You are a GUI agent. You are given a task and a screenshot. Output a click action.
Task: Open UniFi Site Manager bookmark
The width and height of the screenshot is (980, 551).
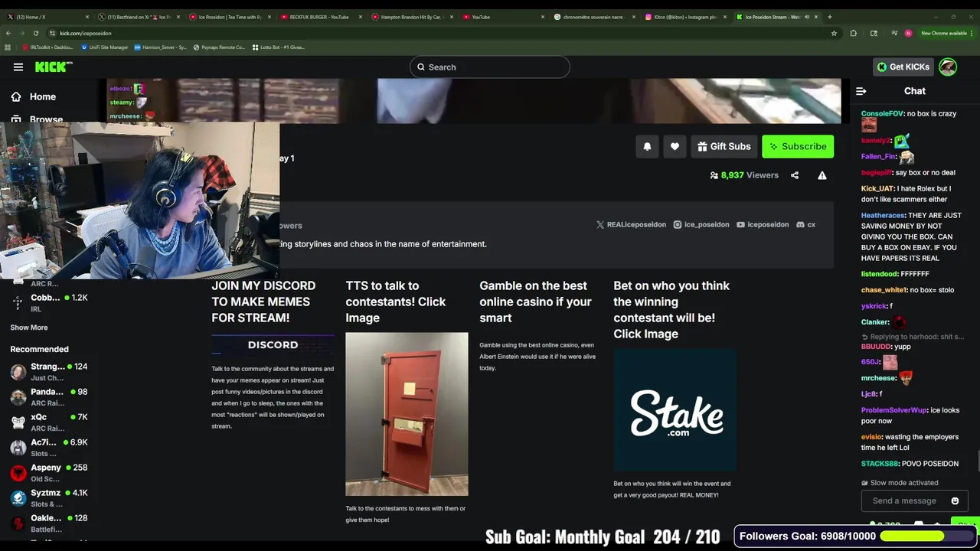pos(104,47)
